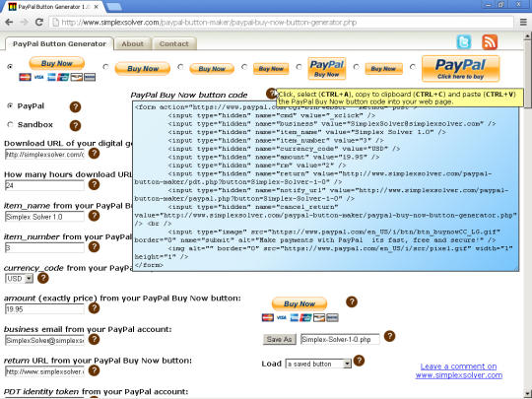The width and height of the screenshot is (532, 399).
Task: Click the browser forward arrow
Action: tap(24, 23)
